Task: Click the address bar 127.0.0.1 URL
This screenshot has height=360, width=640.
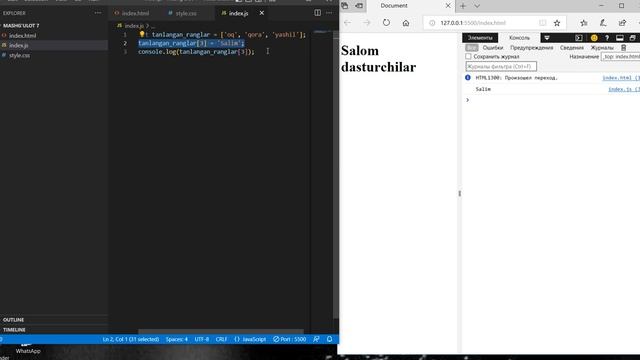Action: [x=473, y=23]
